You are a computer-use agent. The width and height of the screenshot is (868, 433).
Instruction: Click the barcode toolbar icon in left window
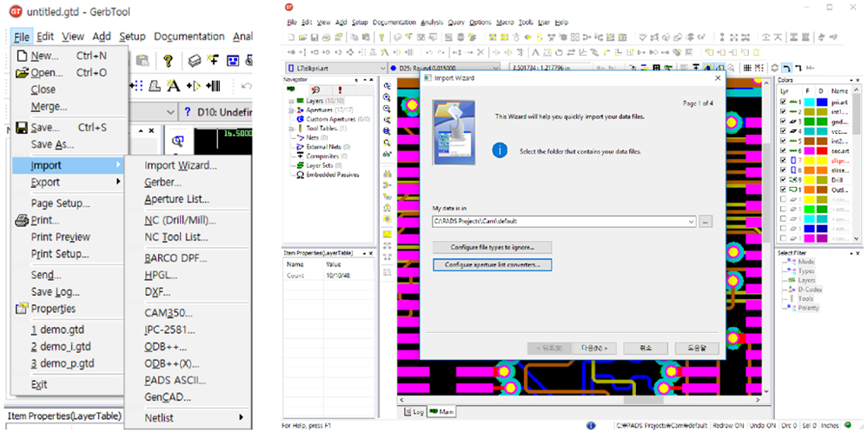(x=213, y=86)
